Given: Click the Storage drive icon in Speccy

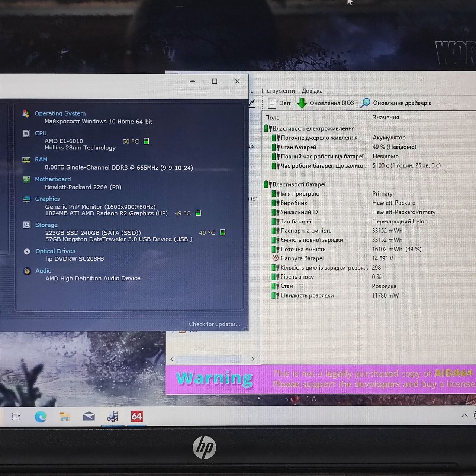Looking at the screenshot, I should 27,225.
